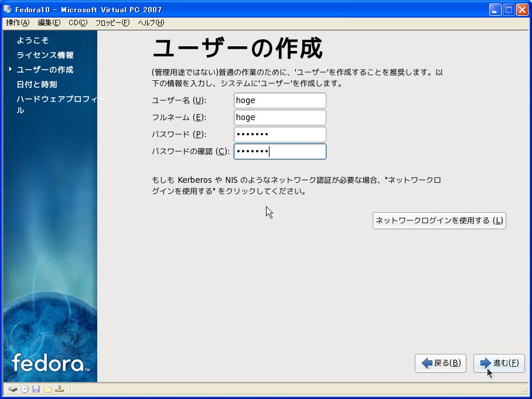532x399 pixels.
Task: Open the フロッピー(F) menu
Action: click(112, 23)
